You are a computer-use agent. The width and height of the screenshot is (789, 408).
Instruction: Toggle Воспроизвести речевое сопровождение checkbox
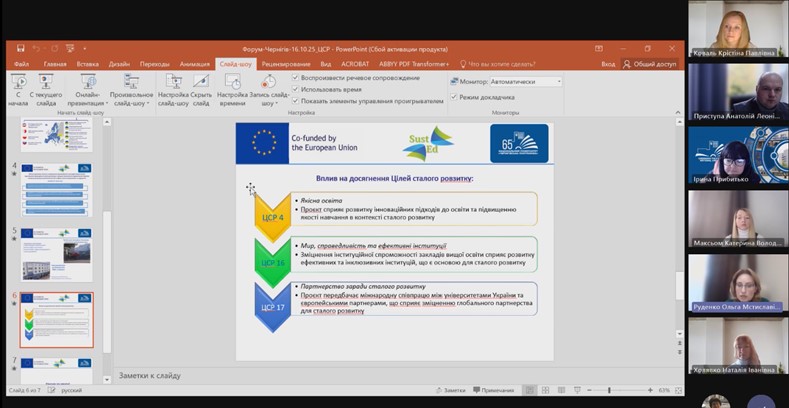[x=296, y=77]
